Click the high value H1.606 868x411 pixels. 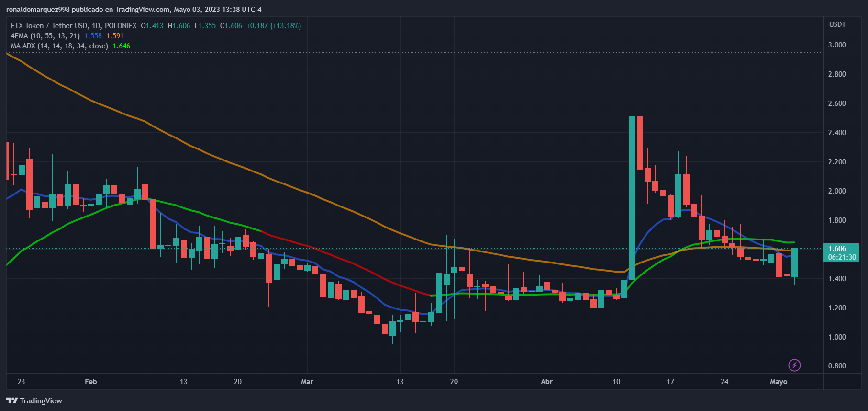click(179, 26)
